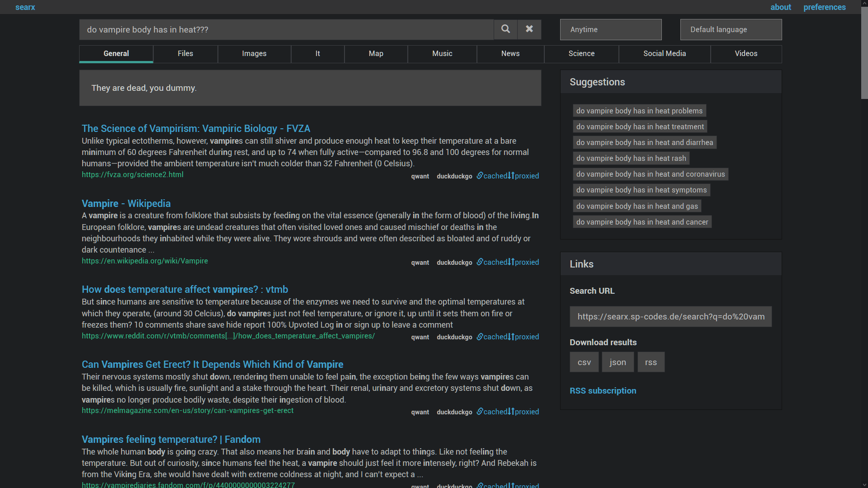
Task: Click the fvza.org/science2.html URL
Action: [132, 175]
